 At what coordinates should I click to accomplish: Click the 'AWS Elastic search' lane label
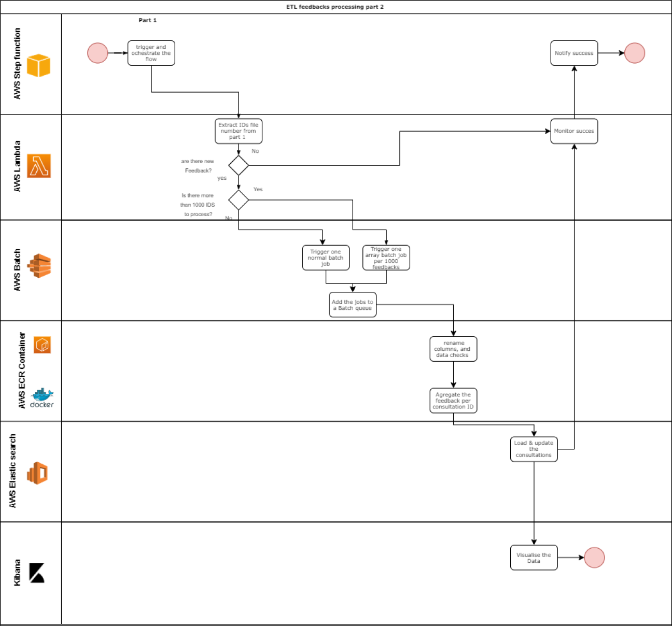point(12,471)
